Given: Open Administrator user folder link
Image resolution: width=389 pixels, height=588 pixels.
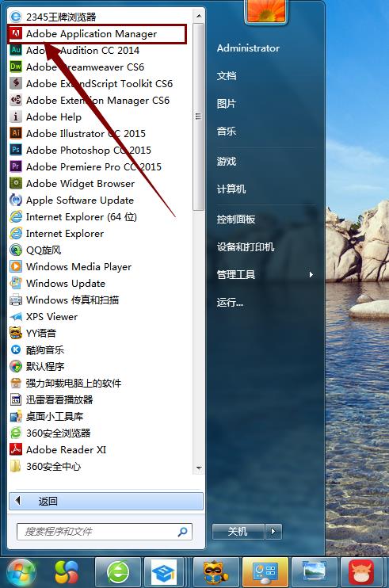Looking at the screenshot, I should [x=248, y=48].
